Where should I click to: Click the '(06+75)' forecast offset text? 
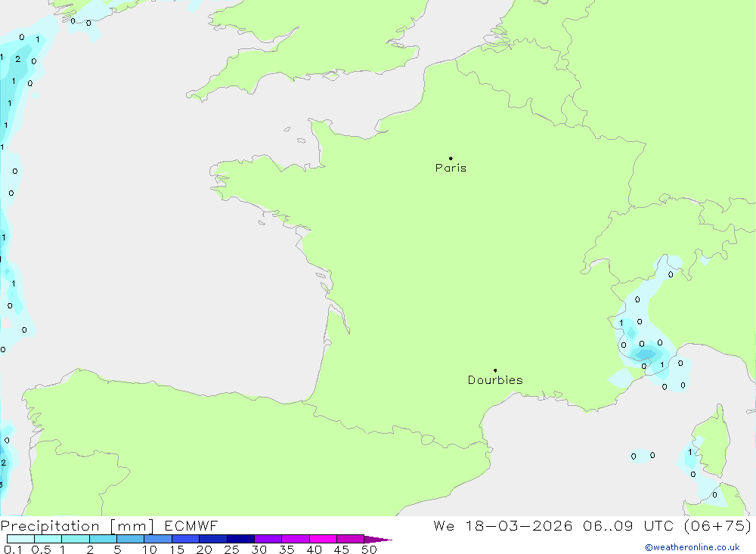pos(717,525)
